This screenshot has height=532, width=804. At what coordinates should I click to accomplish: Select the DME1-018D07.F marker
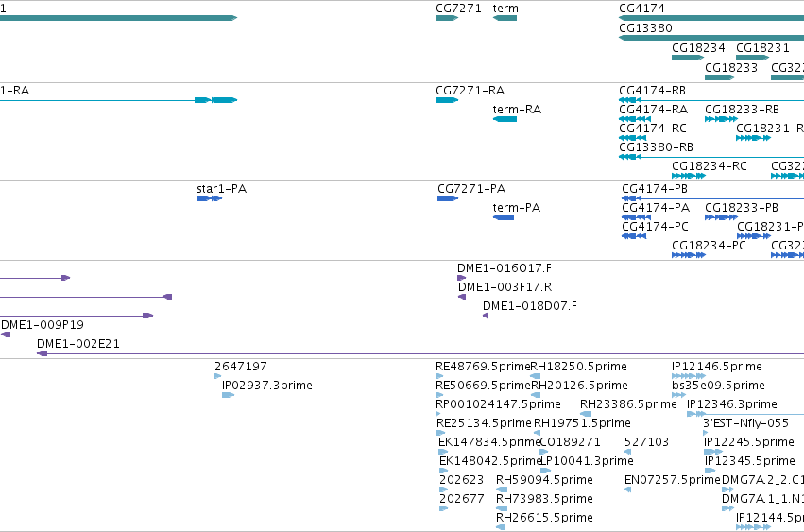point(485,316)
